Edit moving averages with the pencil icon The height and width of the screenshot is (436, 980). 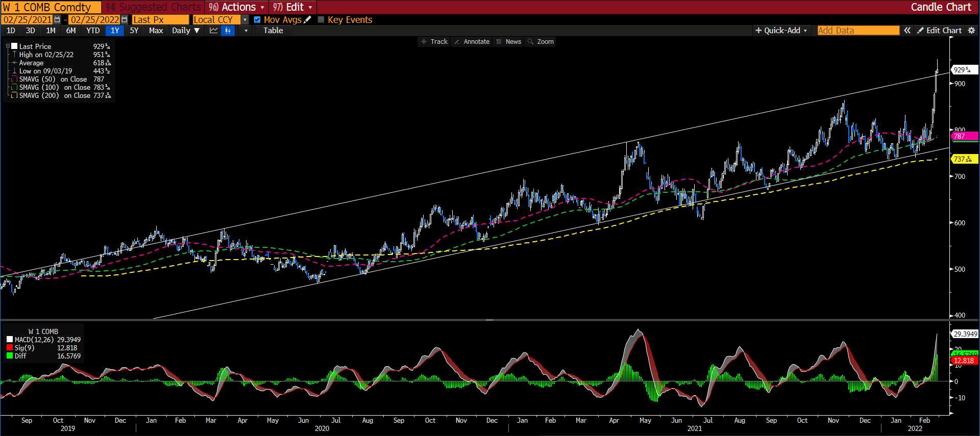pos(307,19)
